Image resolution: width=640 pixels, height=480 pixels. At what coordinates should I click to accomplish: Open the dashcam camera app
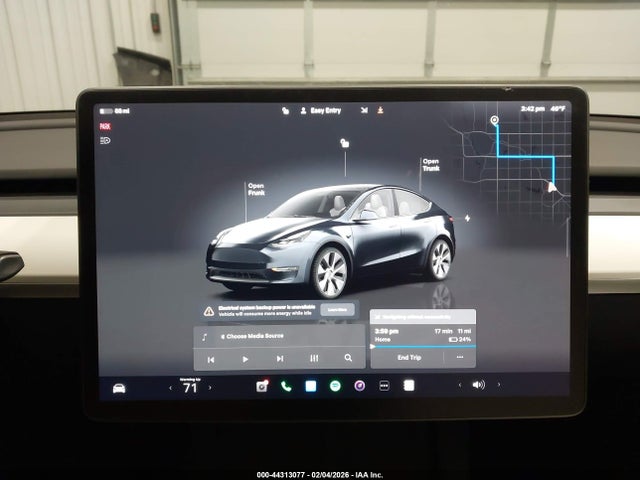(x=262, y=386)
